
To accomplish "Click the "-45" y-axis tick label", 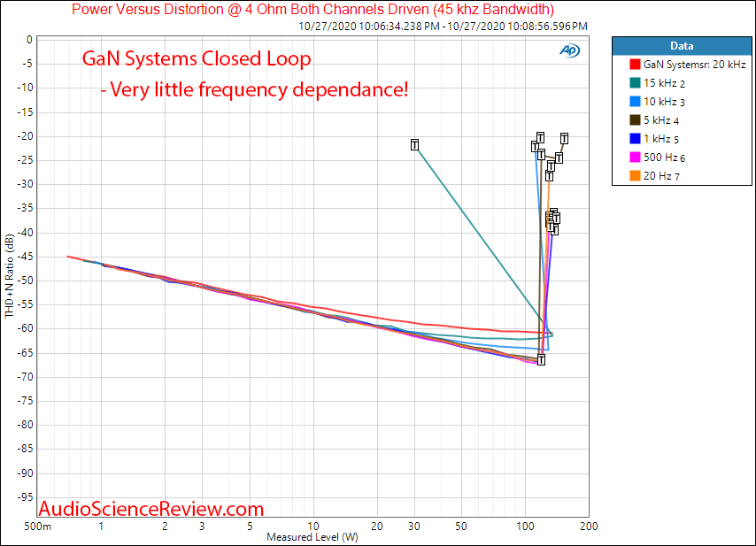I will click(x=25, y=257).
